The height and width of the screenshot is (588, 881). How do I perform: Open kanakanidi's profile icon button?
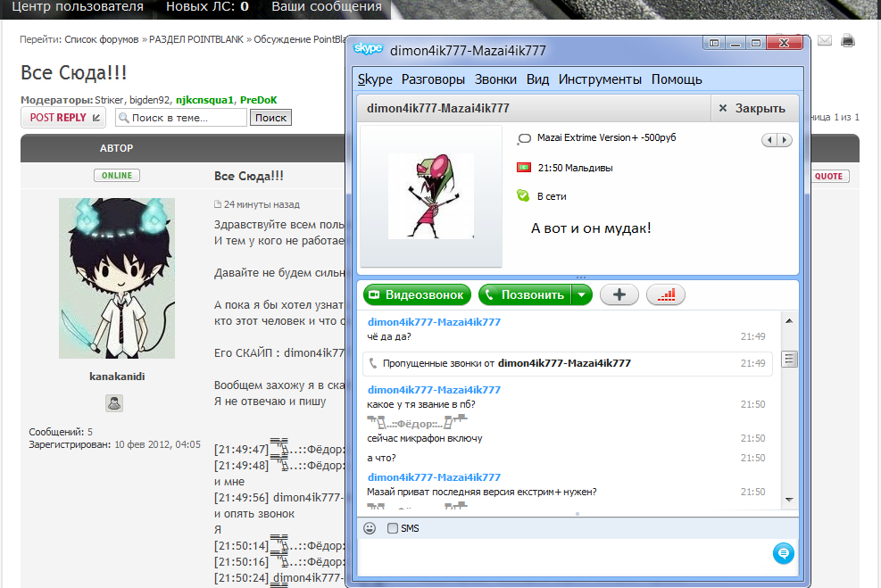click(114, 402)
